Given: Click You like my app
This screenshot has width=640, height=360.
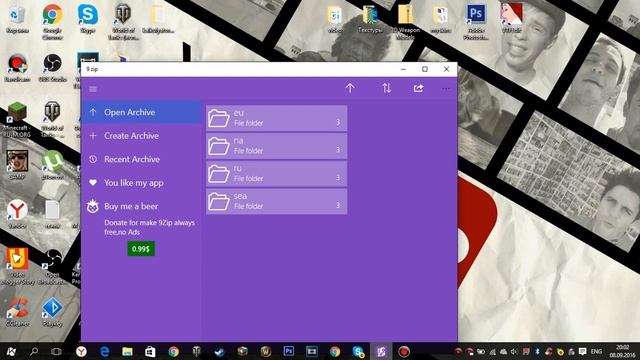Looking at the screenshot, I should pos(141,183).
